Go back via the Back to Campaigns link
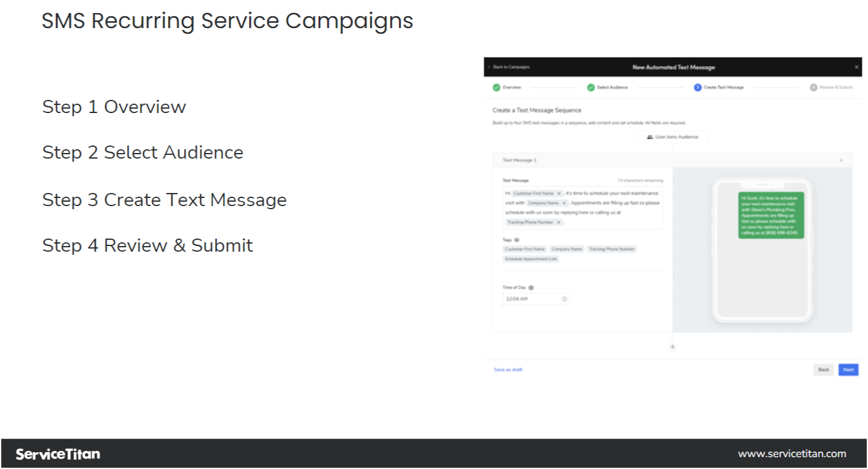868x469 pixels. [510, 67]
